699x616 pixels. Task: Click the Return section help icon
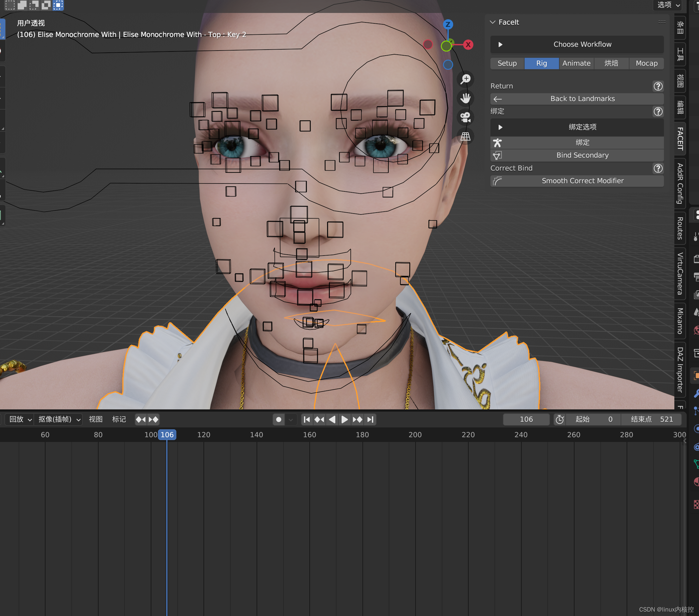pyautogui.click(x=658, y=86)
